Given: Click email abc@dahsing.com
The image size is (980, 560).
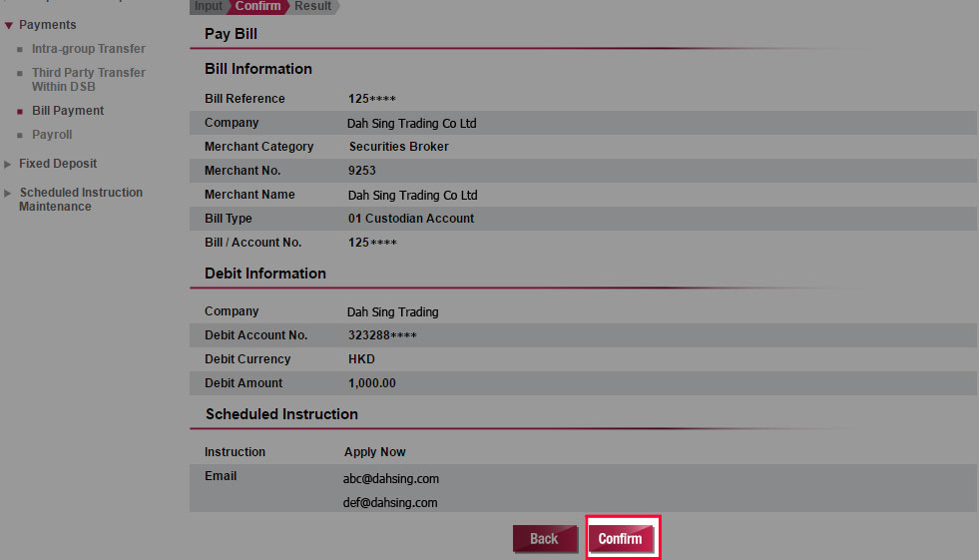Looking at the screenshot, I should tap(390, 479).
